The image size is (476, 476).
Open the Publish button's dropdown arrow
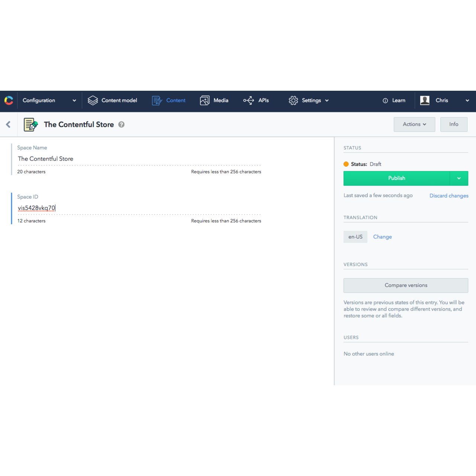coord(459,178)
